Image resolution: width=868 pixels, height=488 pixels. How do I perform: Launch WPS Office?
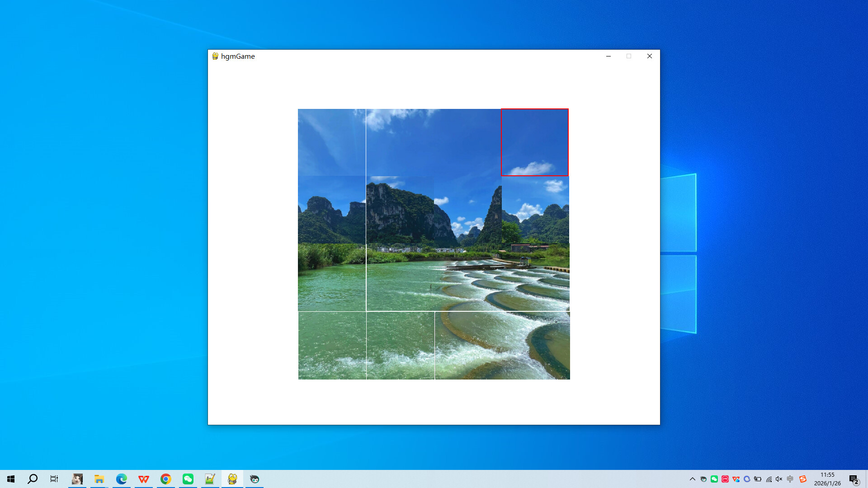143,479
